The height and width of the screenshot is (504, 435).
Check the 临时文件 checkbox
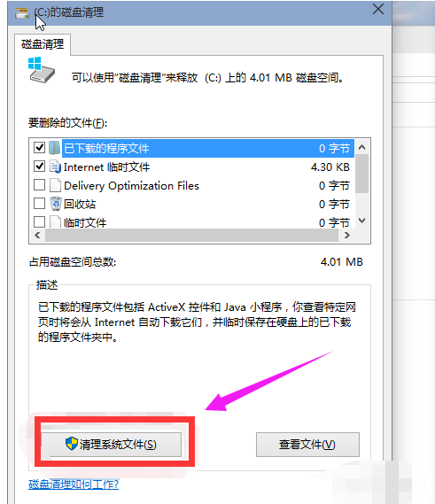tap(39, 221)
